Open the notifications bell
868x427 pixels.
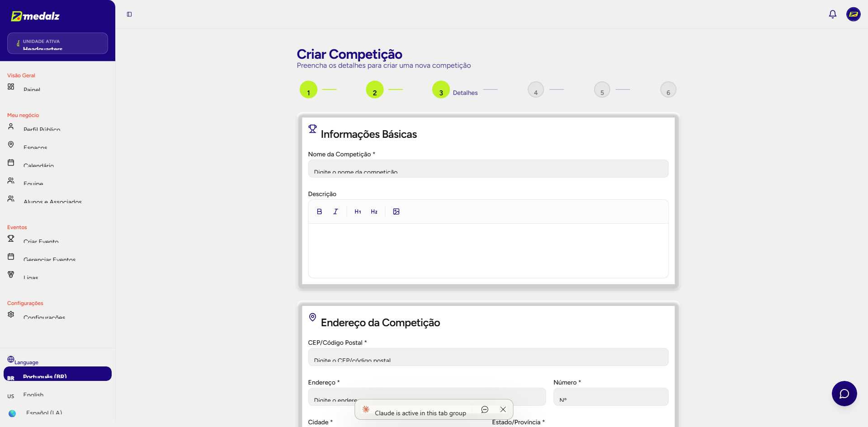pyautogui.click(x=832, y=14)
